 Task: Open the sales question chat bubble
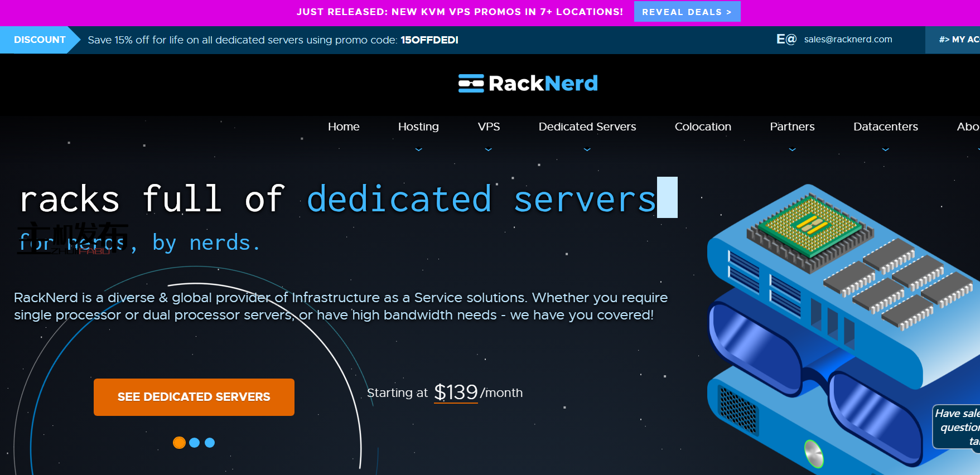point(957,427)
